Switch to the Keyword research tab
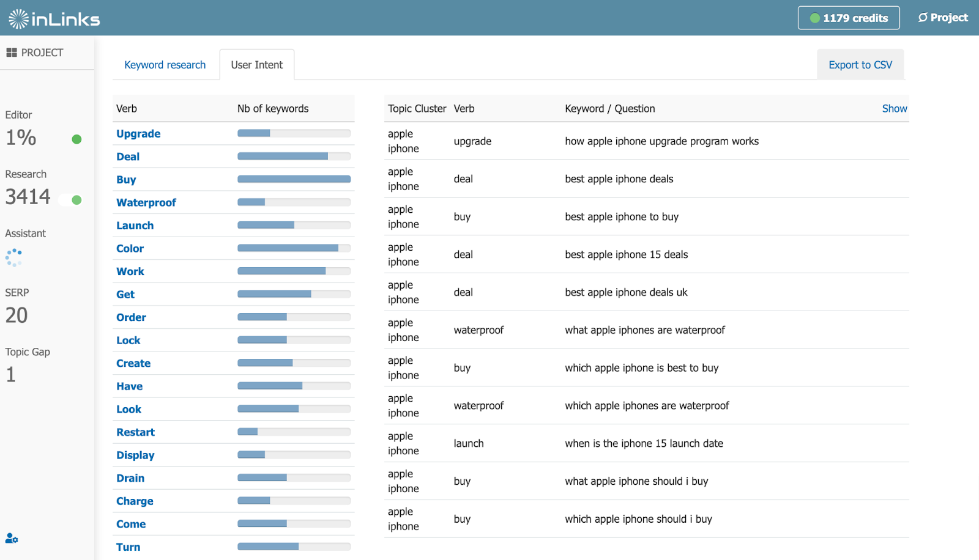This screenshot has width=979, height=560. click(165, 65)
